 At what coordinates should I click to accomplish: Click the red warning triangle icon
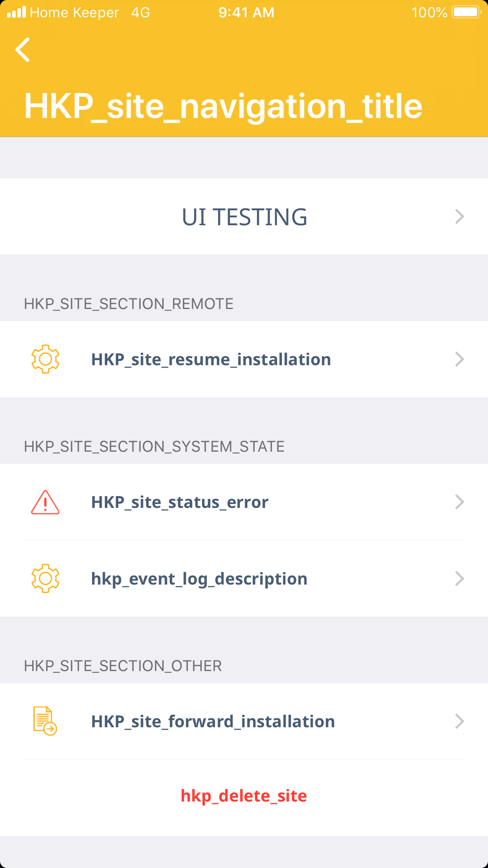click(x=45, y=502)
